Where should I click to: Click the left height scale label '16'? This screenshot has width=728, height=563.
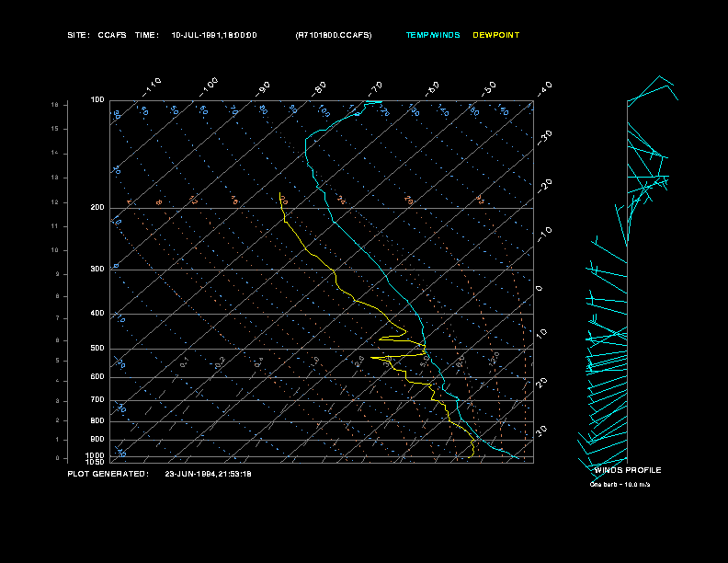click(55, 105)
